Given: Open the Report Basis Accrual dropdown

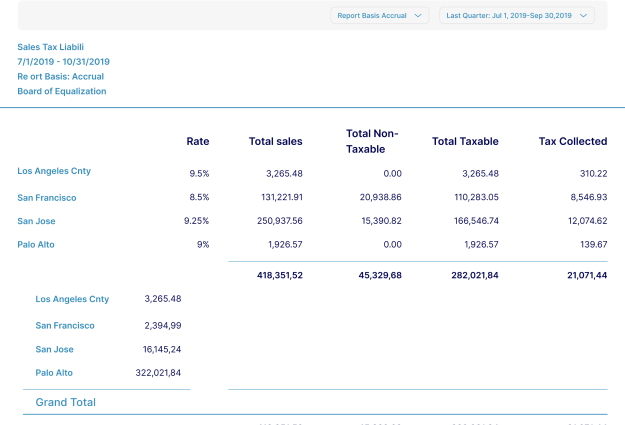Looking at the screenshot, I should click(x=379, y=15).
